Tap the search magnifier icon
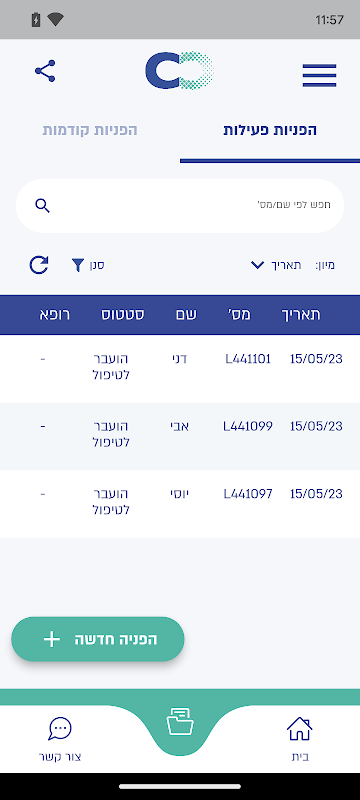 click(42, 206)
